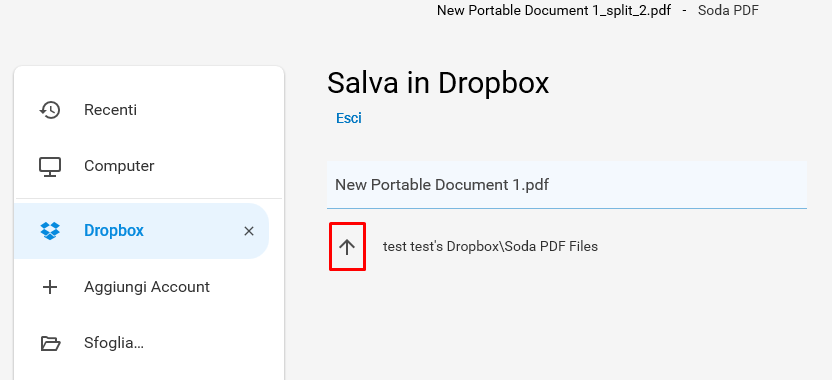This screenshot has width=832, height=380.
Task: Click the Dropbox logo icon
Action: pos(50,231)
